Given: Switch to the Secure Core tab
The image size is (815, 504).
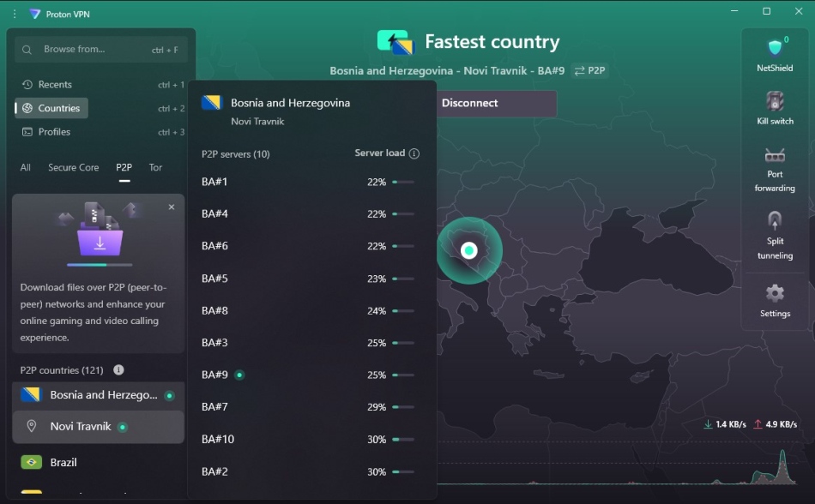Looking at the screenshot, I should pyautogui.click(x=73, y=167).
